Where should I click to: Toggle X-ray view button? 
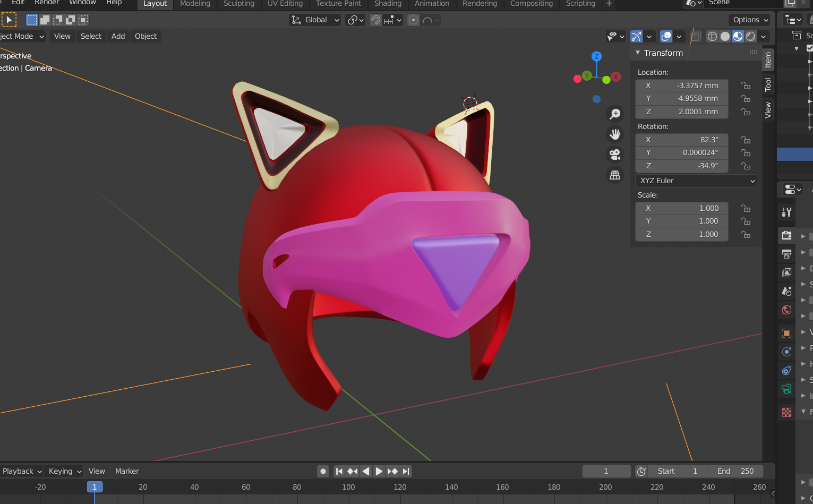(696, 36)
